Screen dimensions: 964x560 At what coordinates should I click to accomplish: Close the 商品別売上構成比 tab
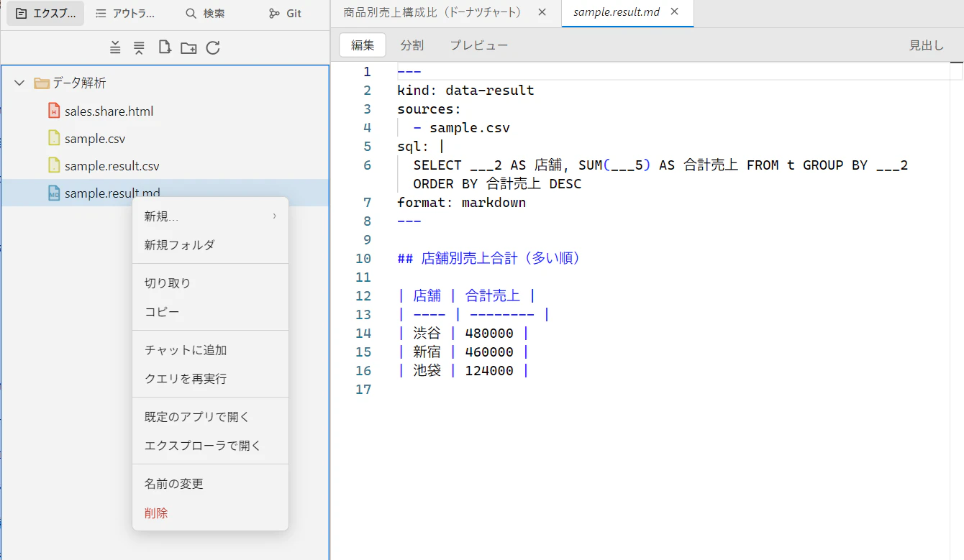pyautogui.click(x=542, y=12)
